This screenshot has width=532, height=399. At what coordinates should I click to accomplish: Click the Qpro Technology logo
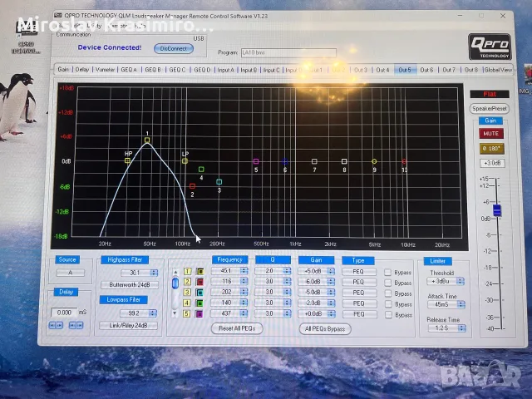pos(490,47)
